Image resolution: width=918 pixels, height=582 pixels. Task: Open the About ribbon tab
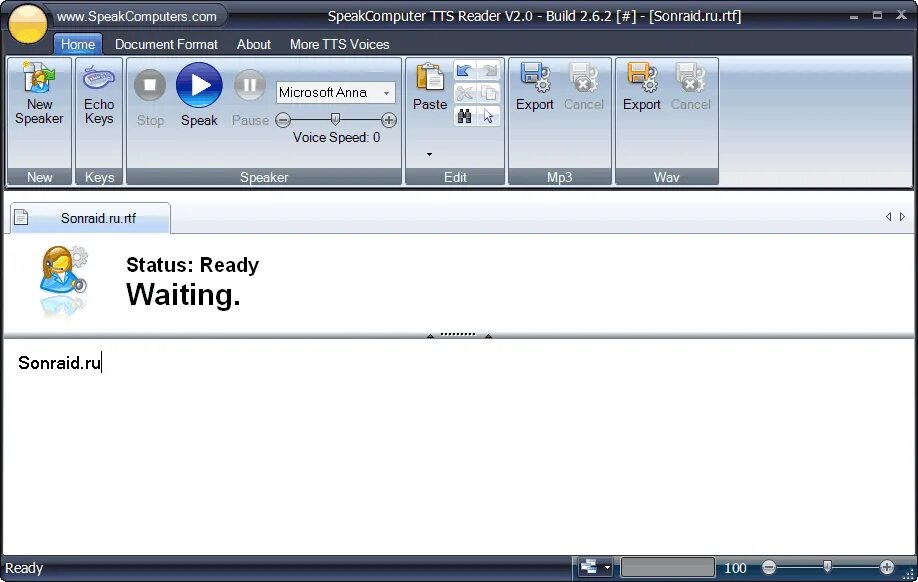coord(254,44)
